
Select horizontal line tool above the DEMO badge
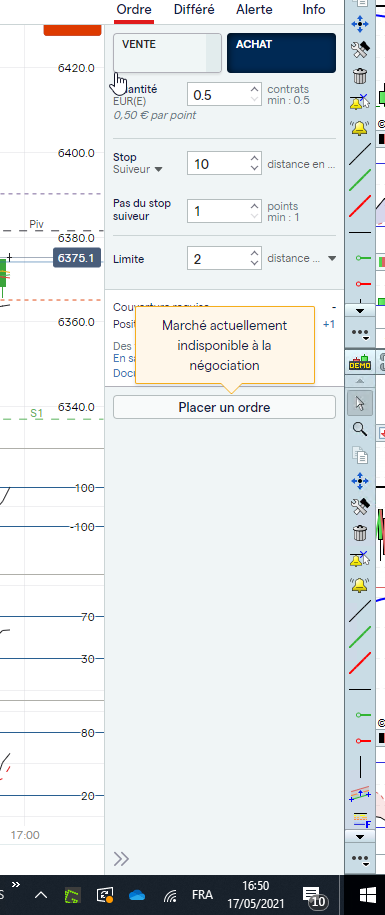click(360, 232)
